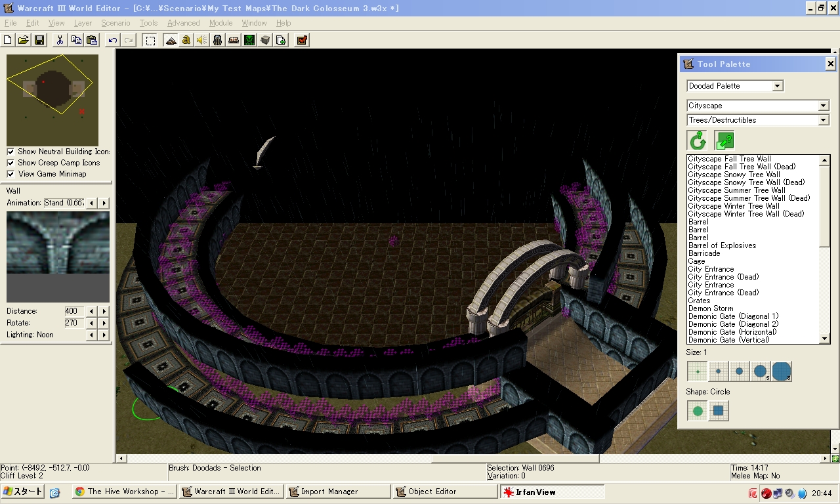
Task: Open the File menu
Action: pyautogui.click(x=10, y=23)
